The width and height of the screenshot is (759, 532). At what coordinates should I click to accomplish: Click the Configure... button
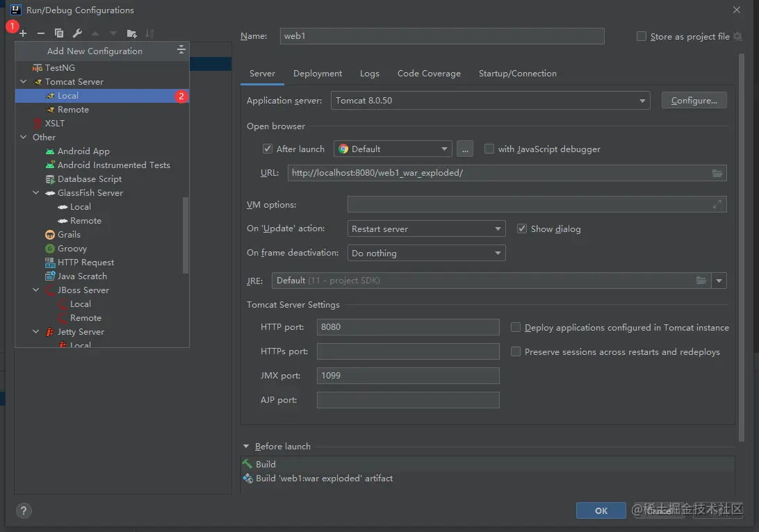pos(694,101)
